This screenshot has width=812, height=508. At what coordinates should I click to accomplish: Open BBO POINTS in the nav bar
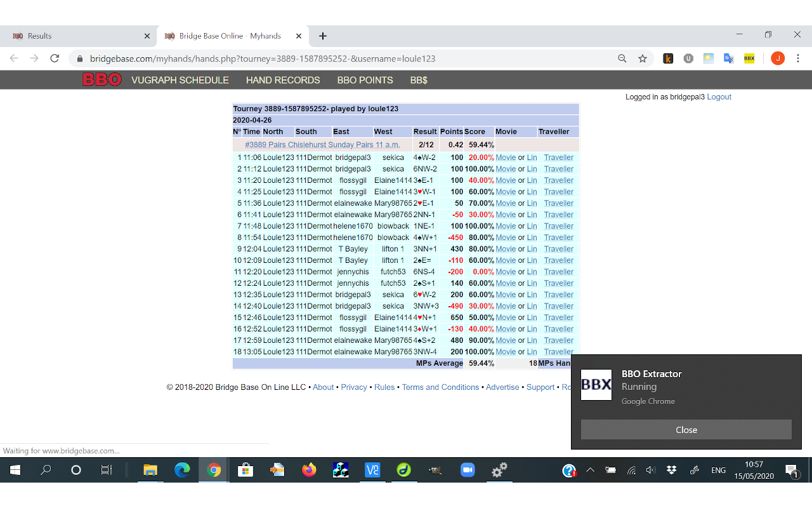click(x=365, y=80)
